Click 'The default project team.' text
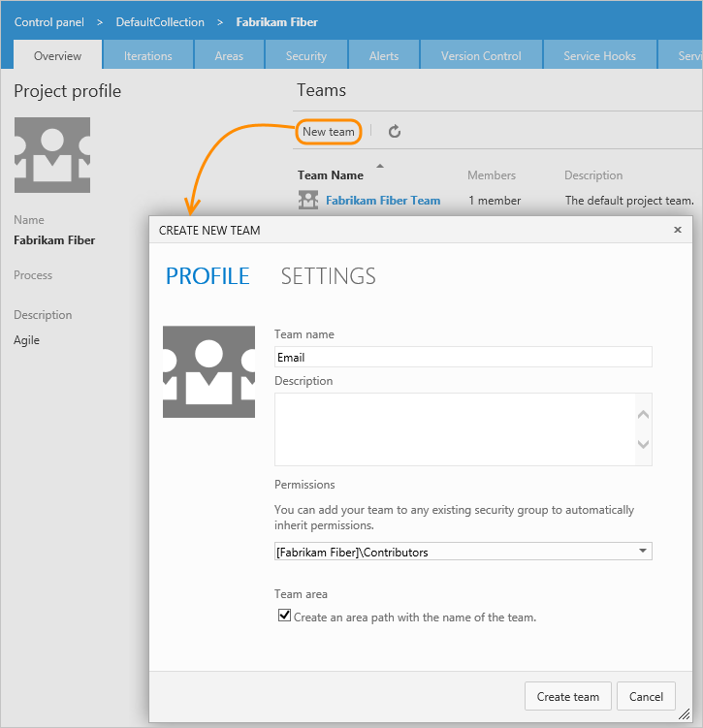The width and height of the screenshot is (703, 728). [x=629, y=201]
